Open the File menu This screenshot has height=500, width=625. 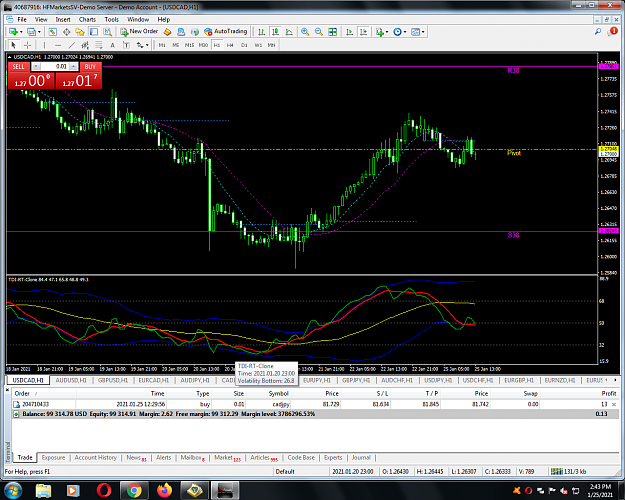22,20
